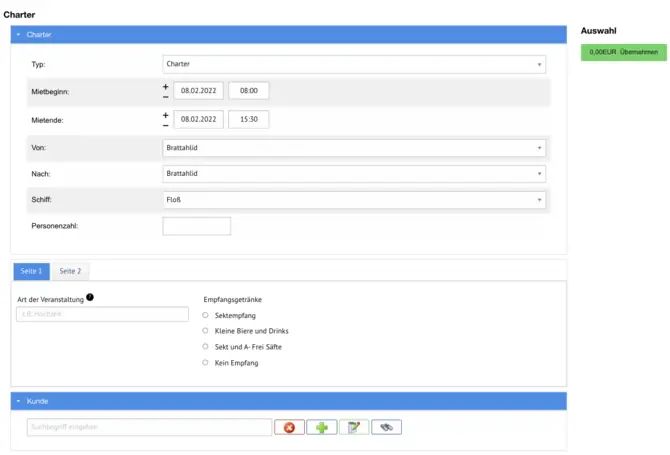Click the edit customer notepad icon
The height and width of the screenshot is (455, 670).
coord(354,427)
